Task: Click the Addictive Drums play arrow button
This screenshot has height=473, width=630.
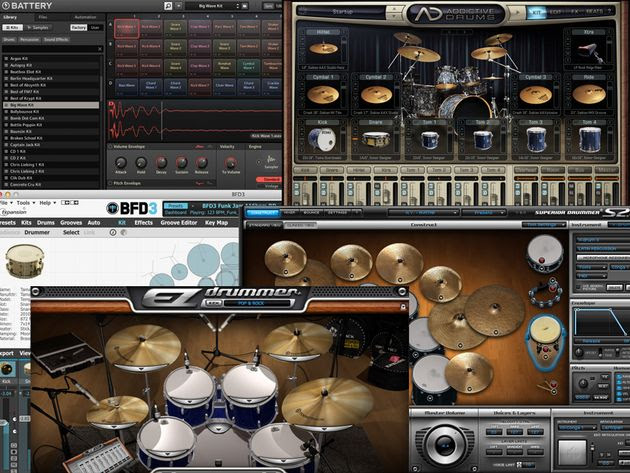Action: coord(518,13)
